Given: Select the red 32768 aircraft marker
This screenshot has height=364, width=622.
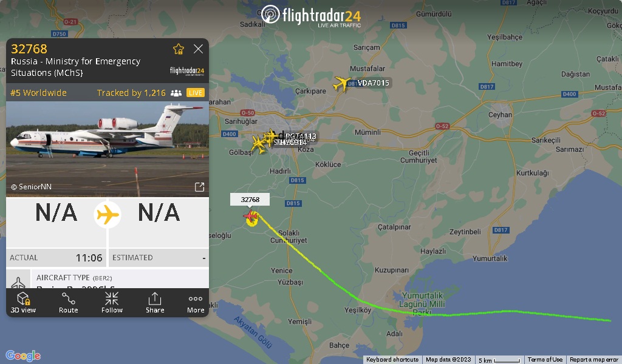Looking at the screenshot, I should pos(250,216).
